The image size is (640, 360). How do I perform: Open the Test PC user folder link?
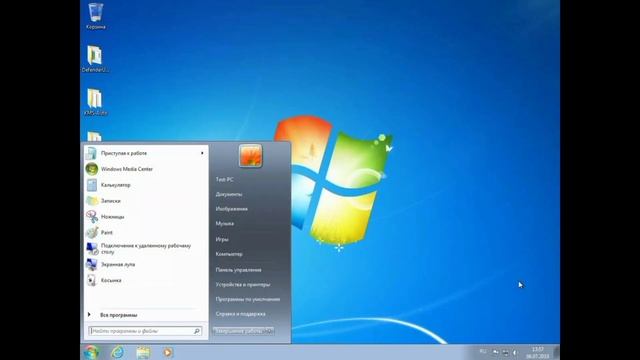click(x=224, y=180)
